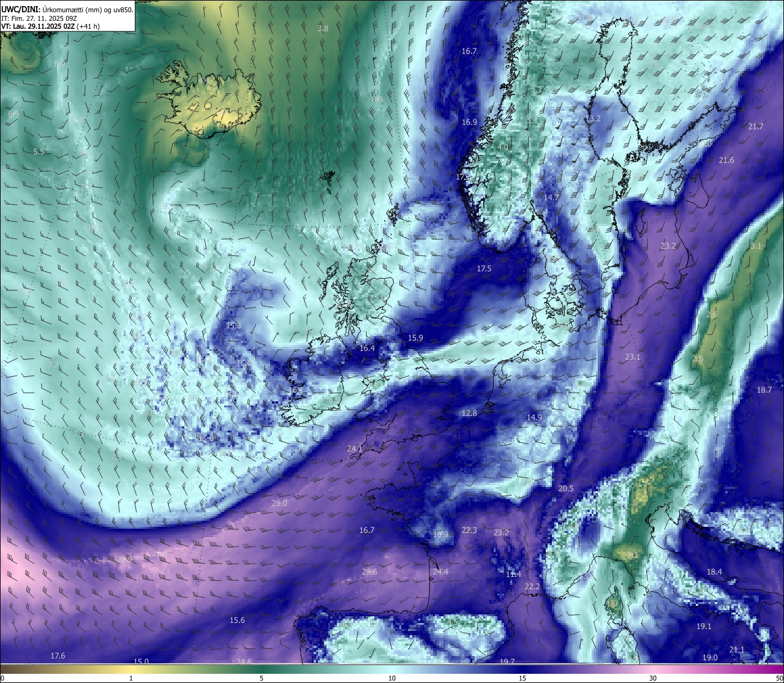Click the '50' tick on the color scale
This screenshot has width=784, height=683.
pos(779,678)
